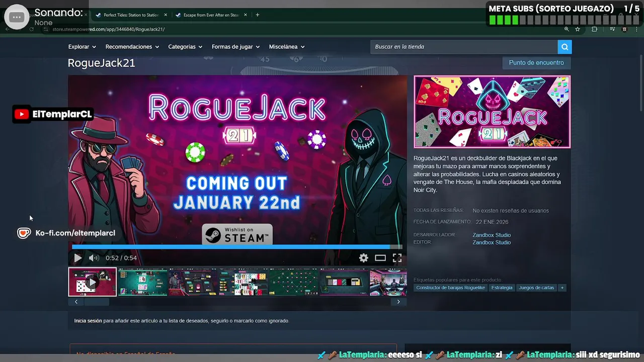Click the Sonando chat bubble icon
Viewport: 644px width, 362px height.
coord(17,17)
